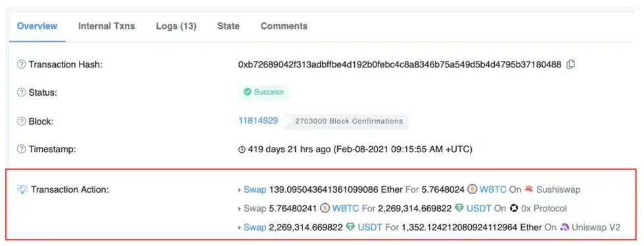Screen dimensions: 644x246
Task: Click the 0x Protocol logo icon
Action: 513,209
